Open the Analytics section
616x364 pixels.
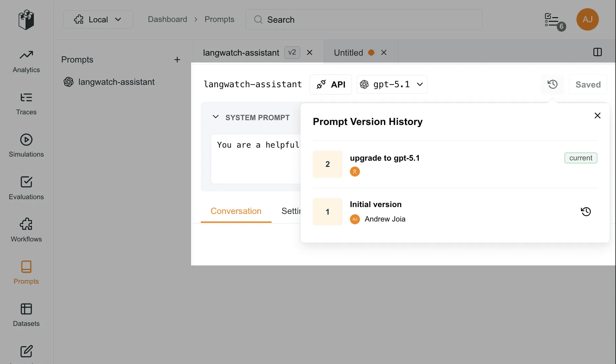tap(26, 62)
